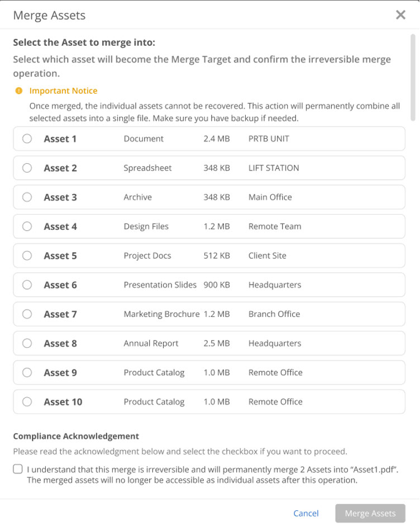Close the Merge Assets dialog
This screenshot has width=420, height=526.
[x=400, y=15]
